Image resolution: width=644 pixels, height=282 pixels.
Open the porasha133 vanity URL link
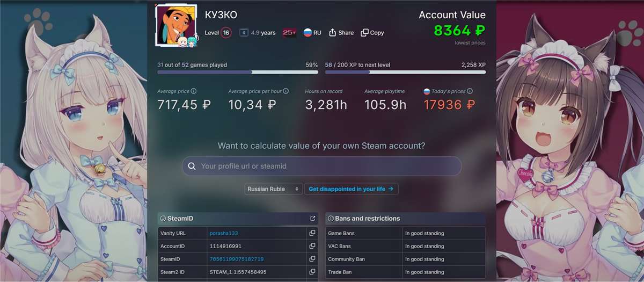point(223,233)
